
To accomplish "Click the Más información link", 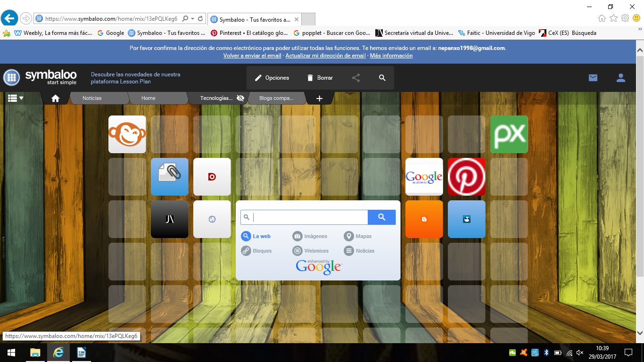I will click(391, 56).
